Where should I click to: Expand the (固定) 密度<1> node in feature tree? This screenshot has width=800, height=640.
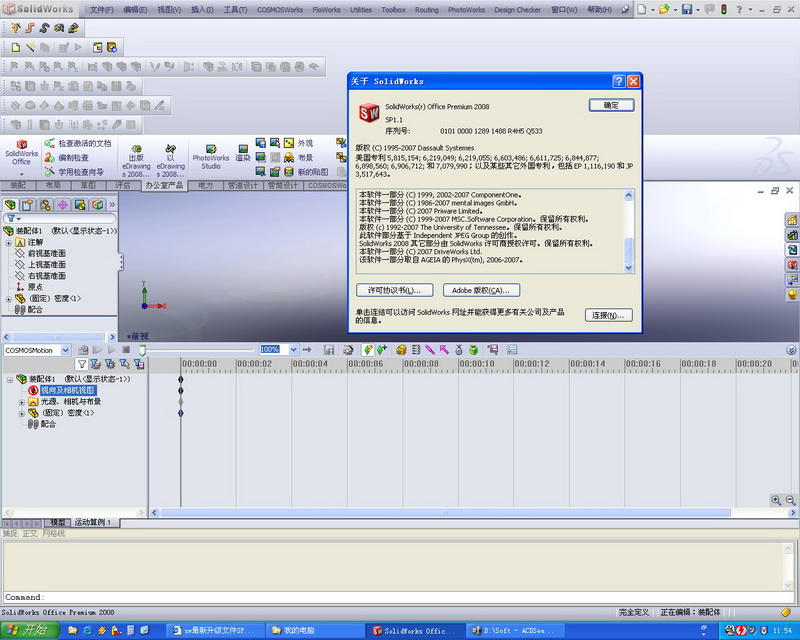[x=8, y=299]
